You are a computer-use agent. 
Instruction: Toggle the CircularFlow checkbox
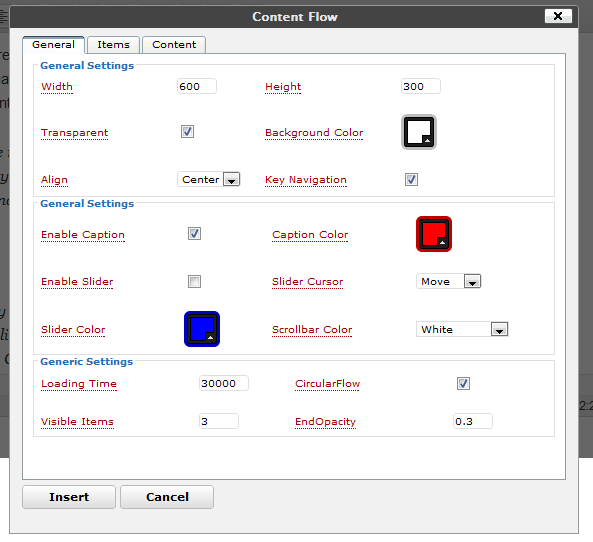(463, 384)
